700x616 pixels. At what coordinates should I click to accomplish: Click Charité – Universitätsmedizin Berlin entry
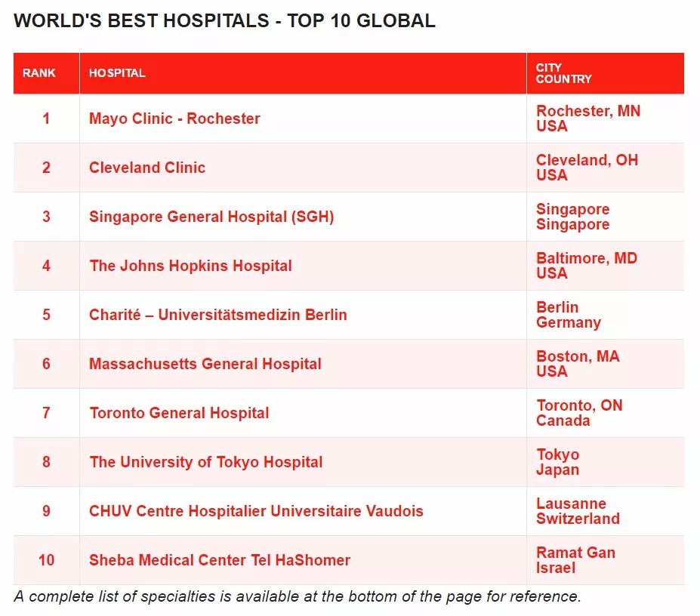[218, 315]
